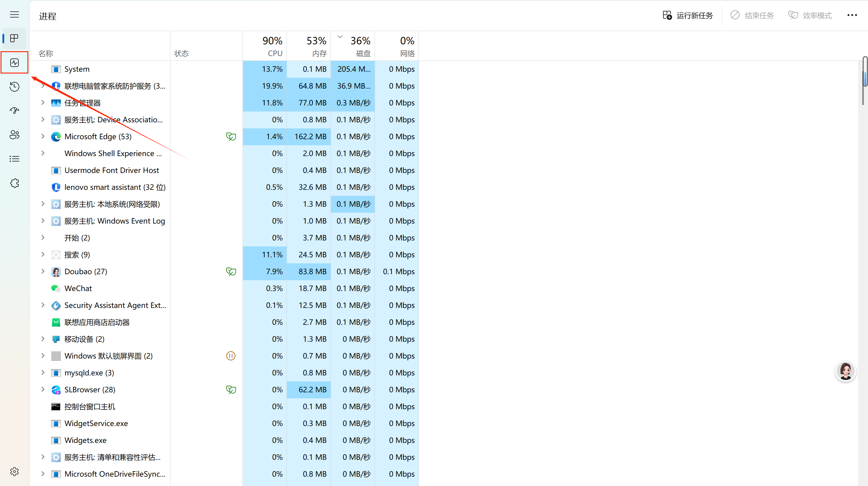868x486 pixels.
Task: Open the three-dot more options menu
Action: pyautogui.click(x=852, y=15)
